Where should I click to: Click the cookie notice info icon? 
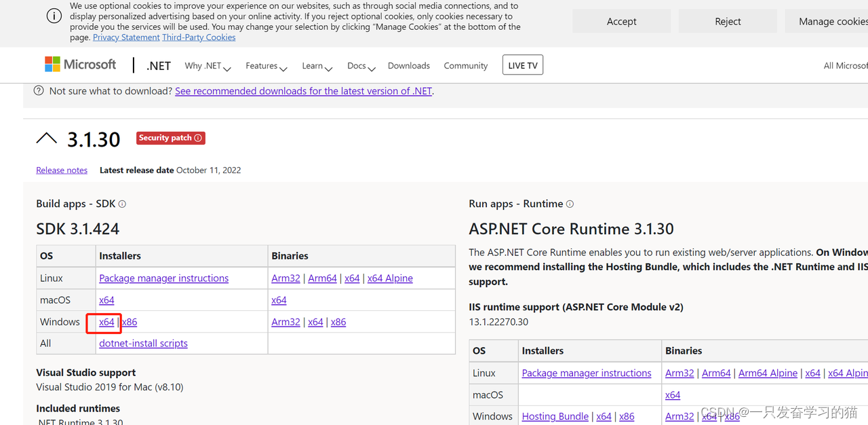coord(54,16)
